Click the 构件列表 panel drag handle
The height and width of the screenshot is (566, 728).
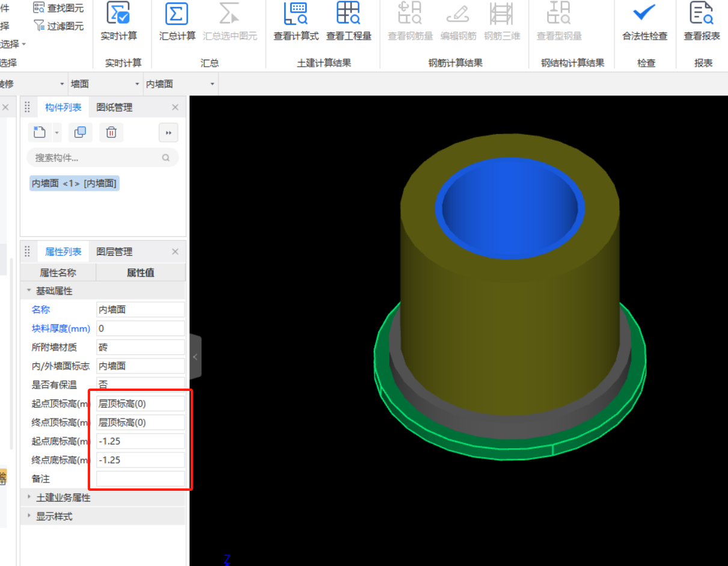coord(27,107)
